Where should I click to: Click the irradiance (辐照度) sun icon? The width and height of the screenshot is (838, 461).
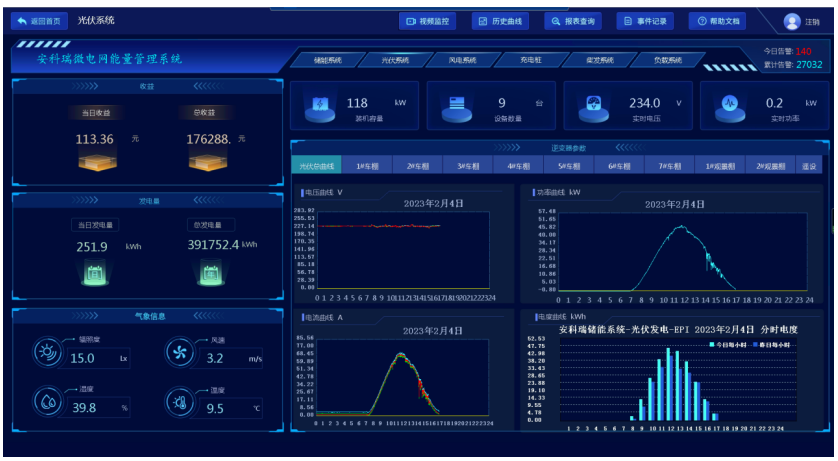[x=47, y=352]
